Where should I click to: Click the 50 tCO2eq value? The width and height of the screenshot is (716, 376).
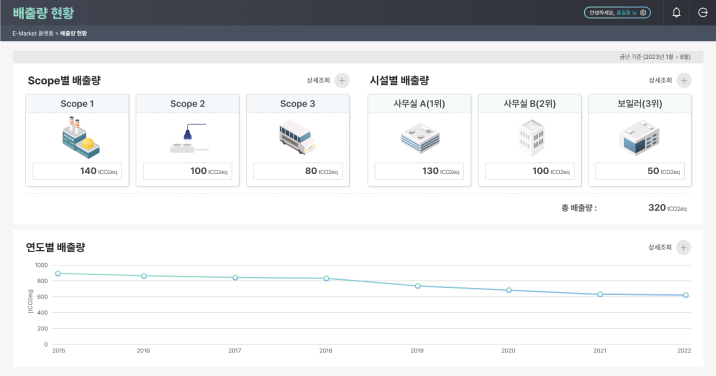tap(663, 171)
